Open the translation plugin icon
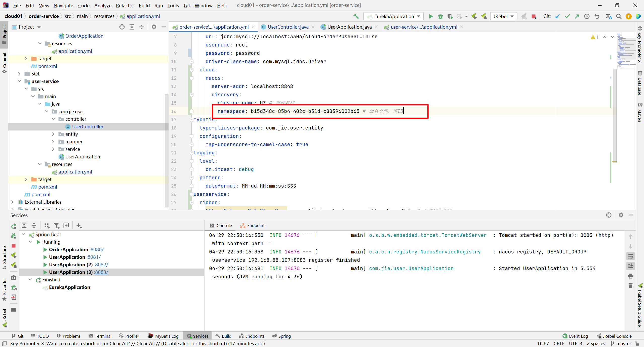The width and height of the screenshot is (644, 347). click(x=609, y=16)
